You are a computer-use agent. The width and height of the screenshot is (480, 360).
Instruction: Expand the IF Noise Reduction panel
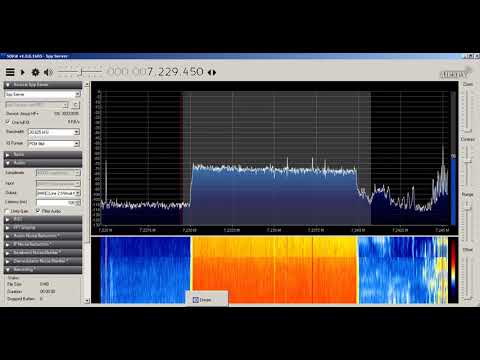pos(43,244)
